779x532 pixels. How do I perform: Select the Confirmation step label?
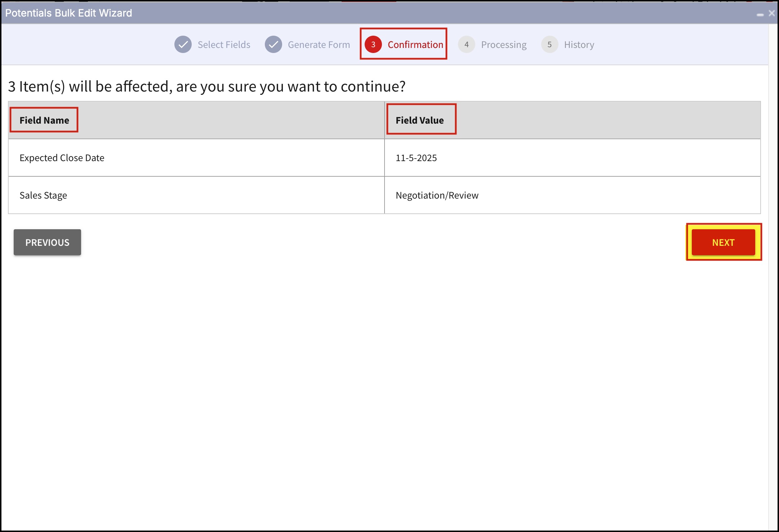[415, 45]
